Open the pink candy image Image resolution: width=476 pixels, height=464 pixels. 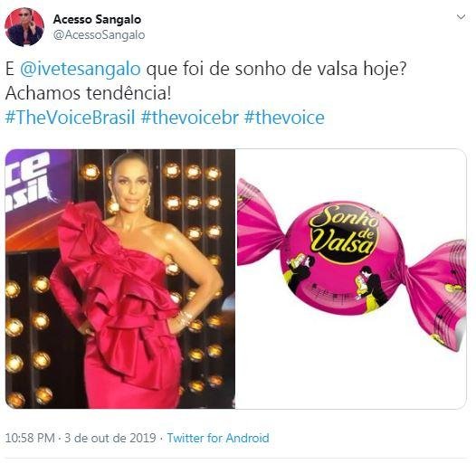(x=351, y=279)
